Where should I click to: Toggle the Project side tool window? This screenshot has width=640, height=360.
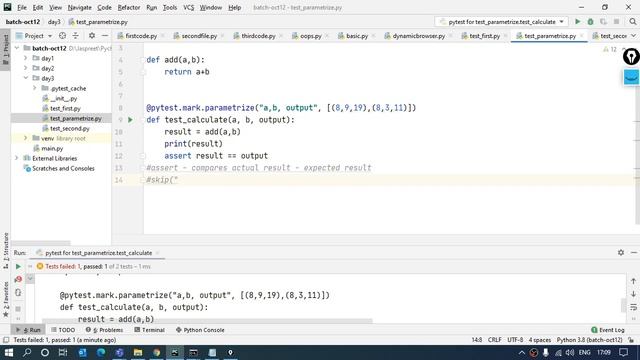(x=5, y=49)
